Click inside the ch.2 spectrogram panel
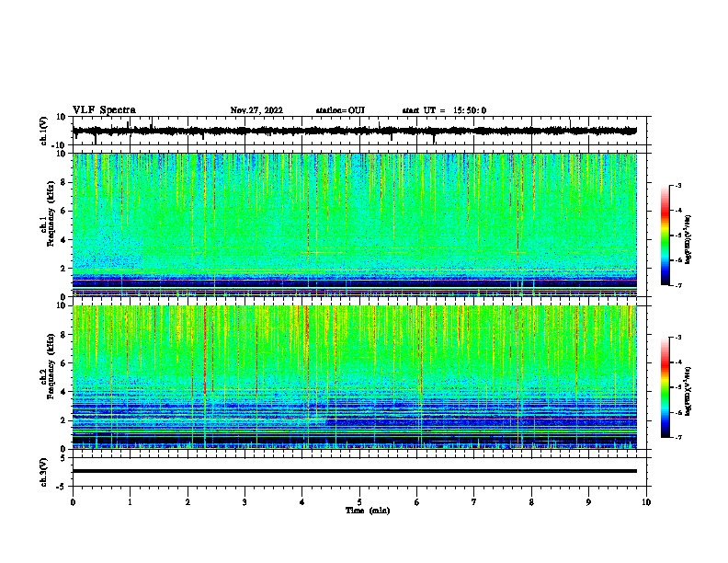Image resolution: width=728 pixels, height=563 pixels. [355, 377]
